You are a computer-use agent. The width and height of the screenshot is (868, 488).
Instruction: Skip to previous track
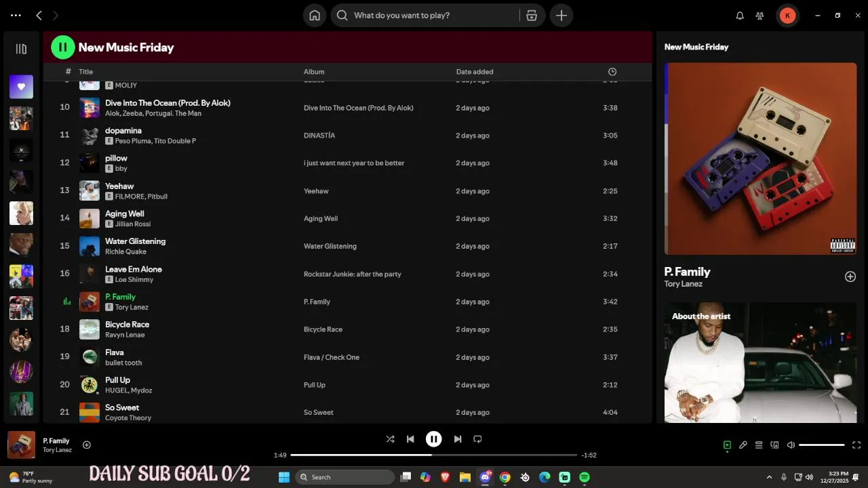pos(410,439)
